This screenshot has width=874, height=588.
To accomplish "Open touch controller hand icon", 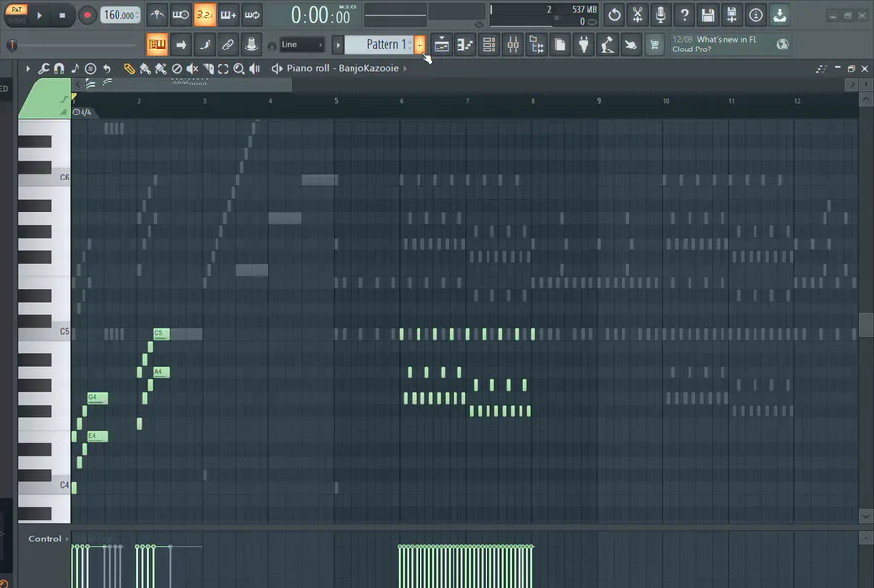I will click(631, 45).
